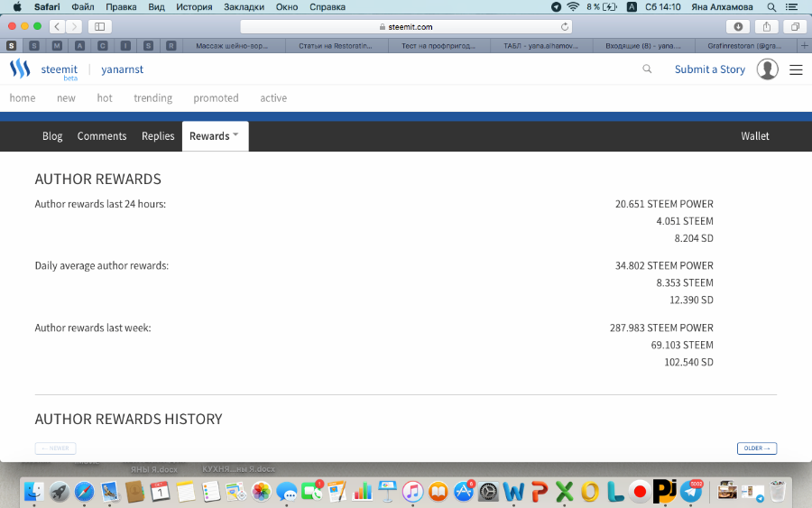
Task: Switch to 'ТАБЛ - yana.alhamov...' tab
Action: [x=540, y=46]
